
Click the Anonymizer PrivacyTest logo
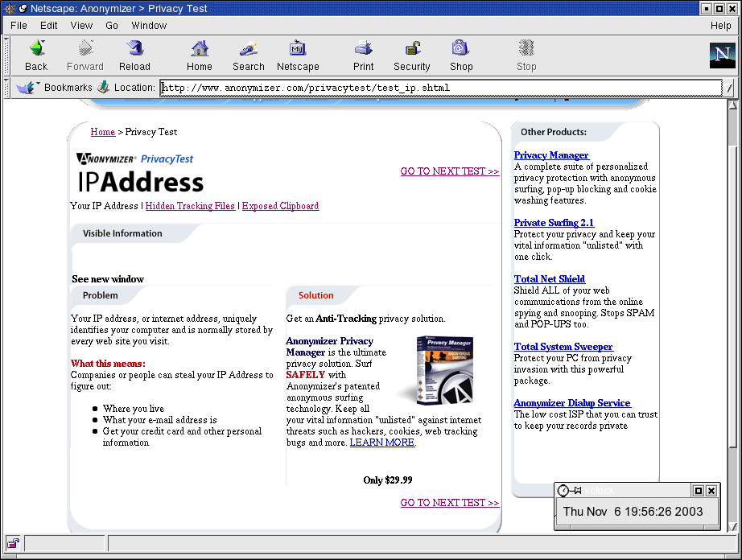point(135,159)
